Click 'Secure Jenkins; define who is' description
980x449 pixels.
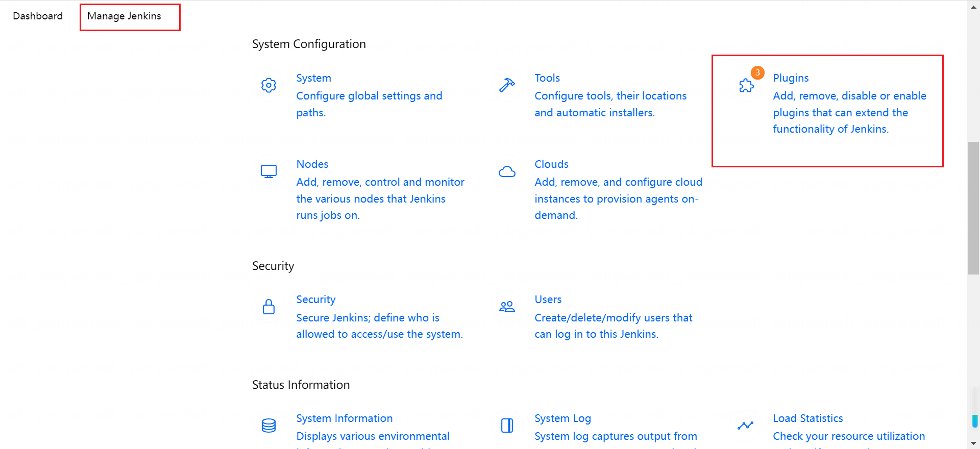(367, 318)
